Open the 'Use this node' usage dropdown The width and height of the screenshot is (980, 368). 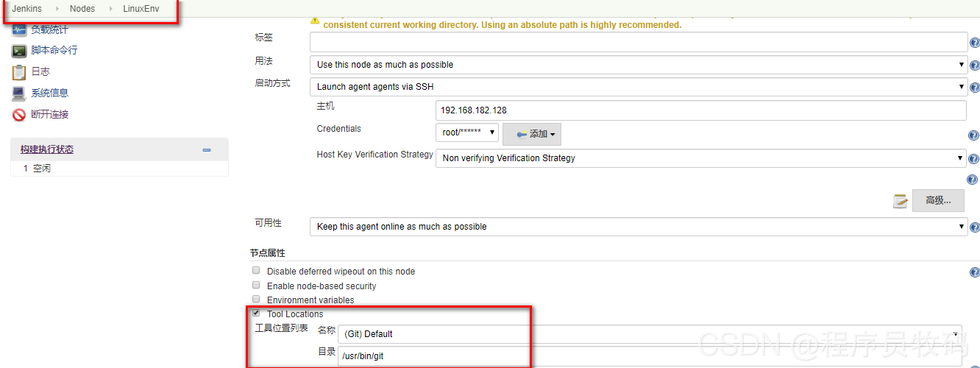click(x=638, y=65)
